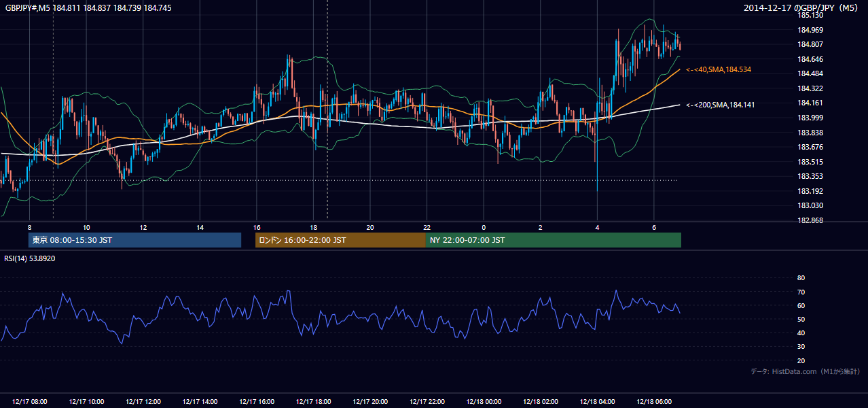The image size is (868, 408).
Task: Click RSI scale value 30
Action: point(801,347)
